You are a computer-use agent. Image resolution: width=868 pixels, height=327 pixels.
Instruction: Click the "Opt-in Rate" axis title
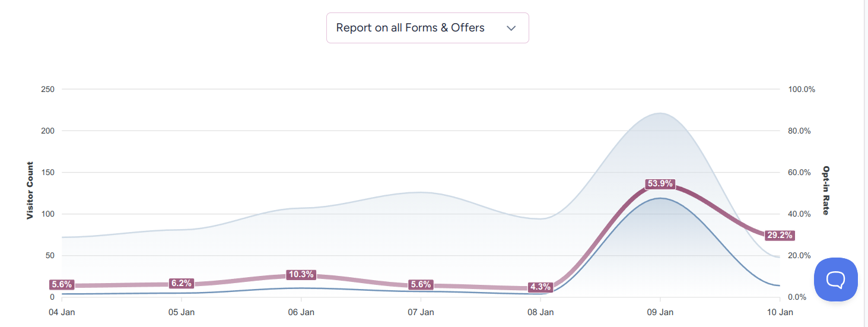point(825,191)
